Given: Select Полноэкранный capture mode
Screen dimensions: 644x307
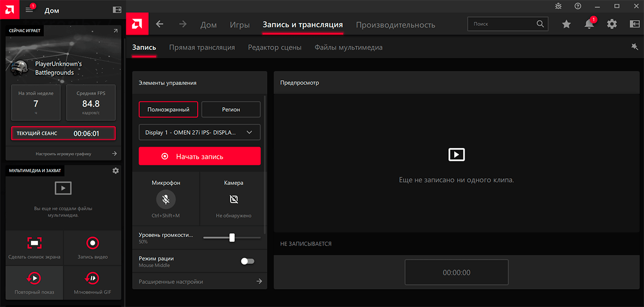Looking at the screenshot, I should 168,110.
